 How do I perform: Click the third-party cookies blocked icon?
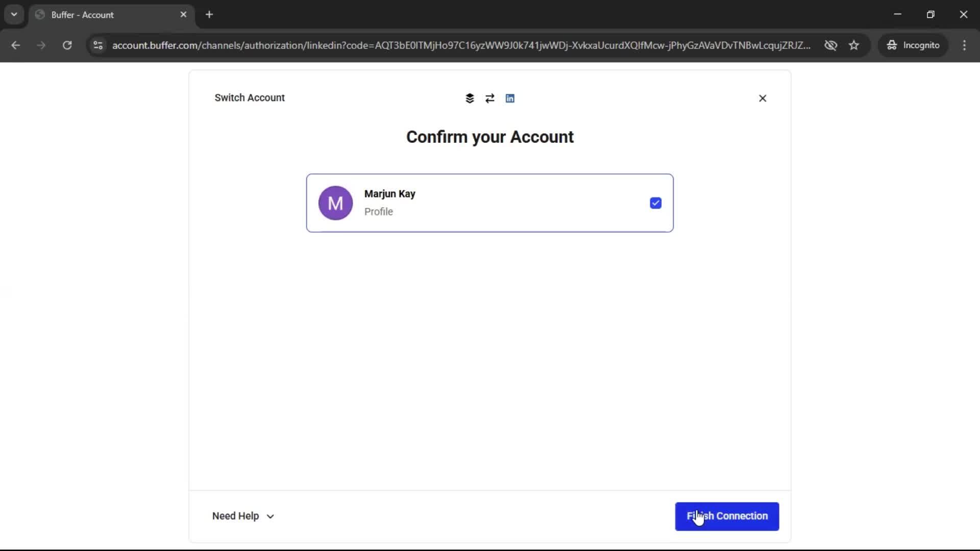[x=831, y=45]
